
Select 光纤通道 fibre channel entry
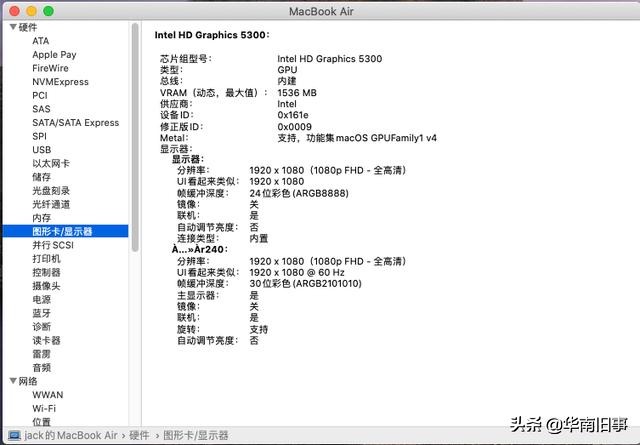pos(51,204)
